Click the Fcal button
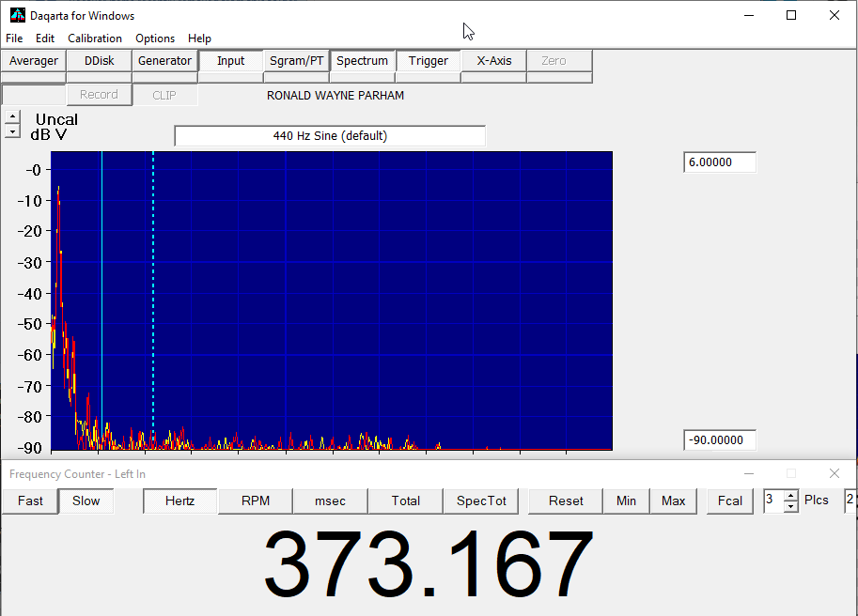858x616 pixels. click(730, 500)
